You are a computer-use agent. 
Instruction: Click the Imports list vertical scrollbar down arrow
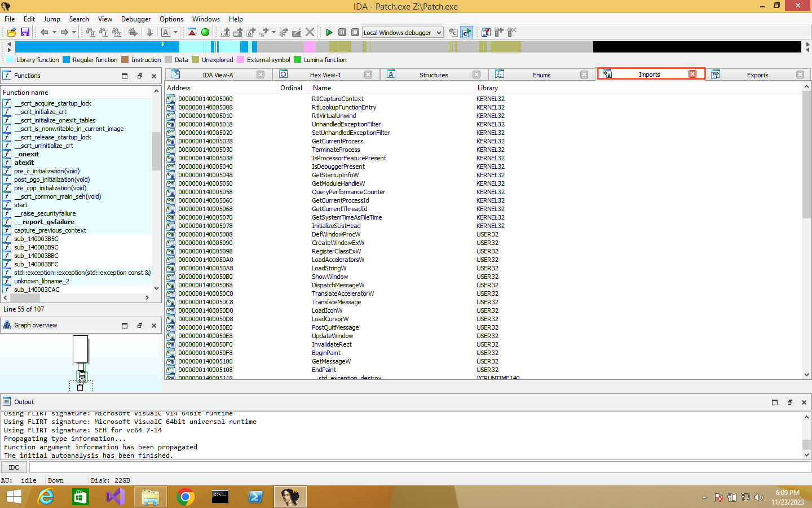tap(806, 375)
